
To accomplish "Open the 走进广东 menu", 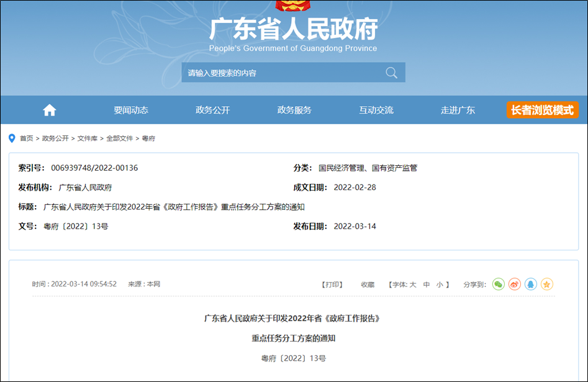I will pyautogui.click(x=458, y=110).
